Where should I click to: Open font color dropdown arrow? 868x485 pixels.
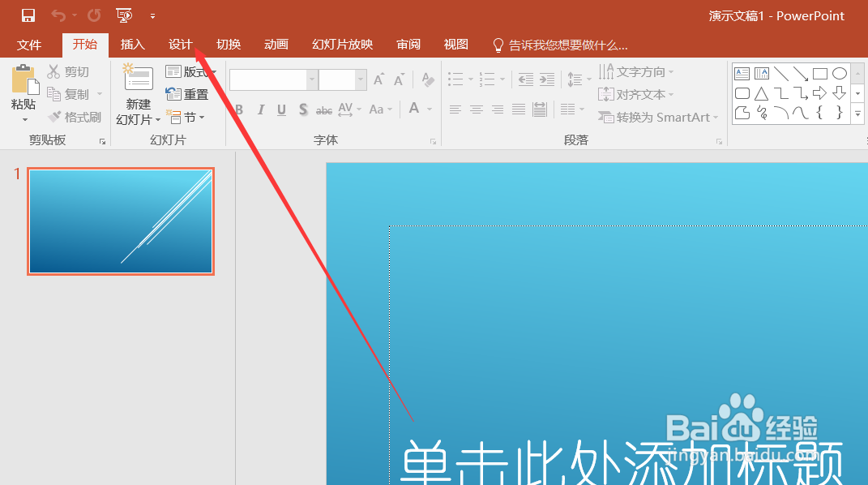[430, 109]
